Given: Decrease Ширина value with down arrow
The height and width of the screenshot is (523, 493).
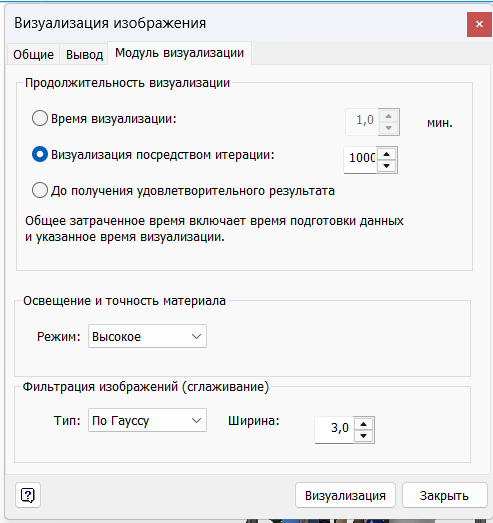Looking at the screenshot, I should 364,436.
